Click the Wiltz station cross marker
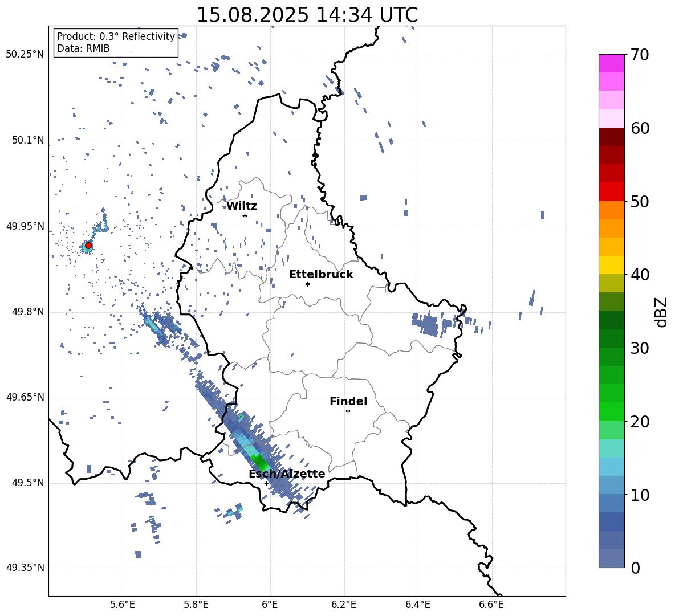The image size is (675, 616). [245, 215]
